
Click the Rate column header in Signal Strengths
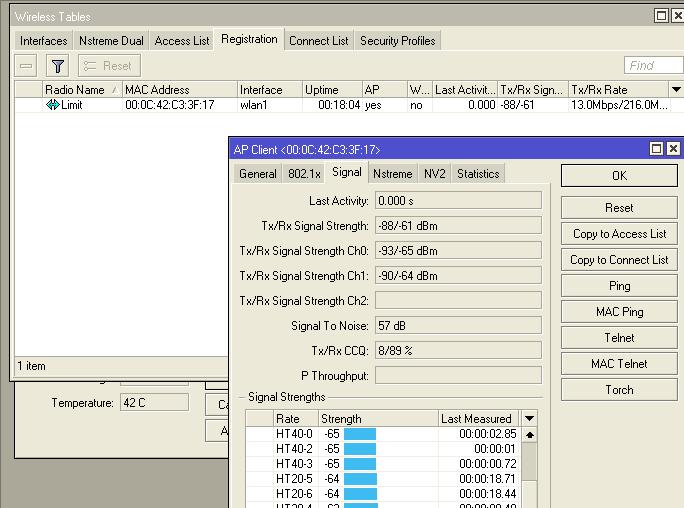[x=296, y=419]
